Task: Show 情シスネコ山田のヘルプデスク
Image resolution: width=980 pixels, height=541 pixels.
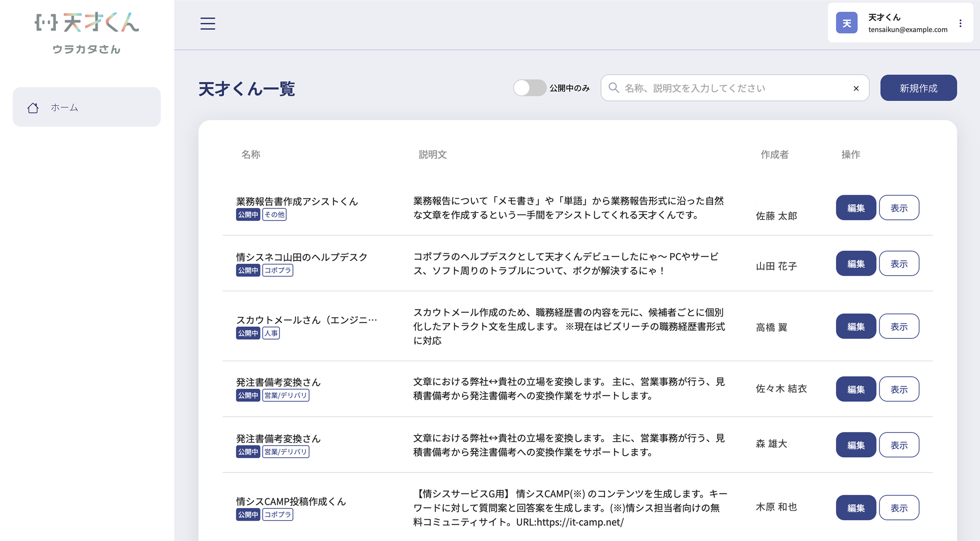Action: [899, 263]
